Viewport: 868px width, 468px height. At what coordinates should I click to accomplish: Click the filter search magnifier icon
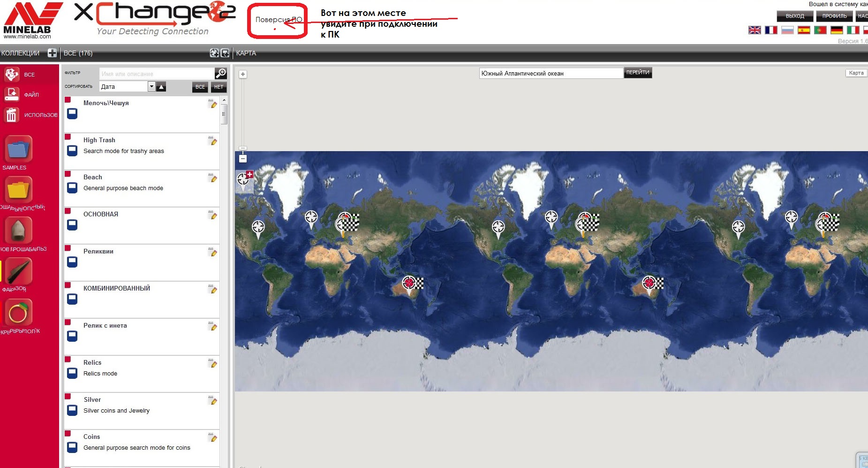220,73
